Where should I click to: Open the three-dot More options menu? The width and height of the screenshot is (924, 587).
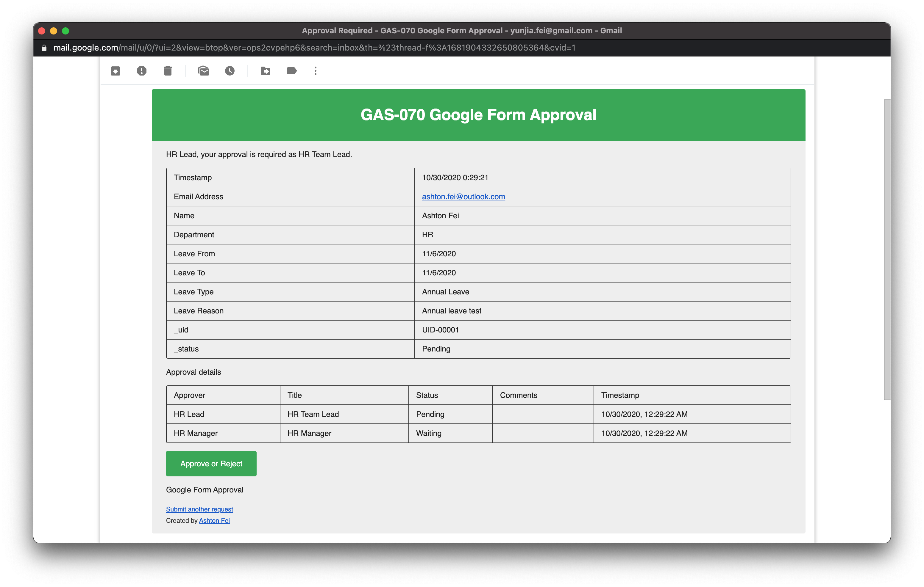(316, 71)
